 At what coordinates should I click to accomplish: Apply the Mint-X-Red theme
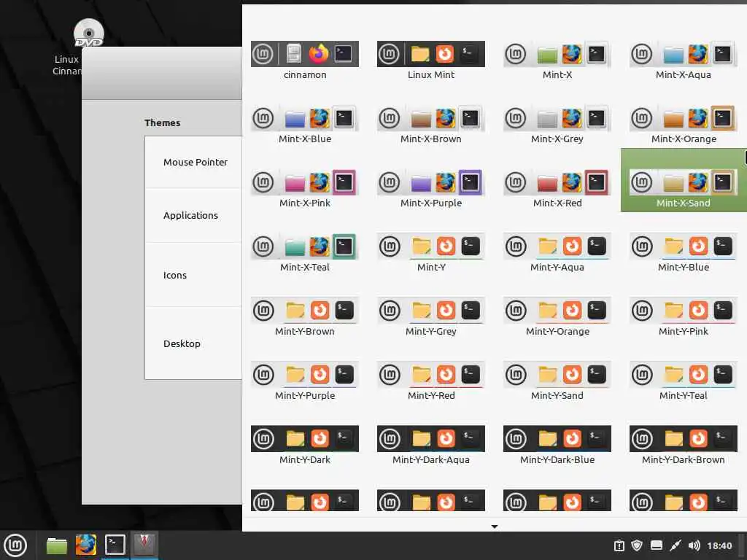click(557, 189)
